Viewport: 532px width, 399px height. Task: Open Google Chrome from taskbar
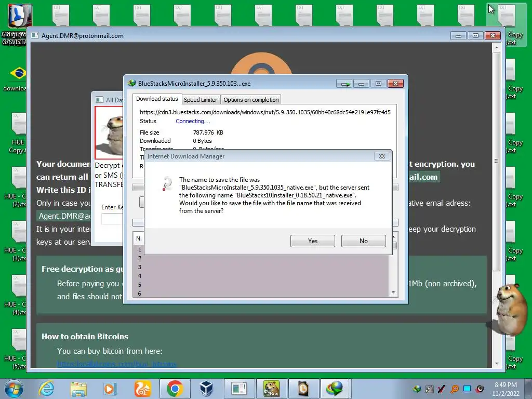point(175,389)
